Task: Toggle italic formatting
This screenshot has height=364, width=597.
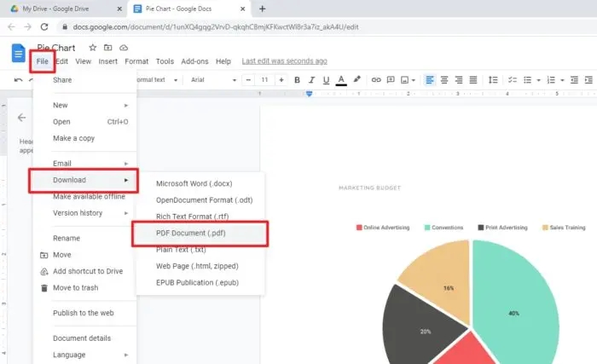Action: (x=311, y=80)
